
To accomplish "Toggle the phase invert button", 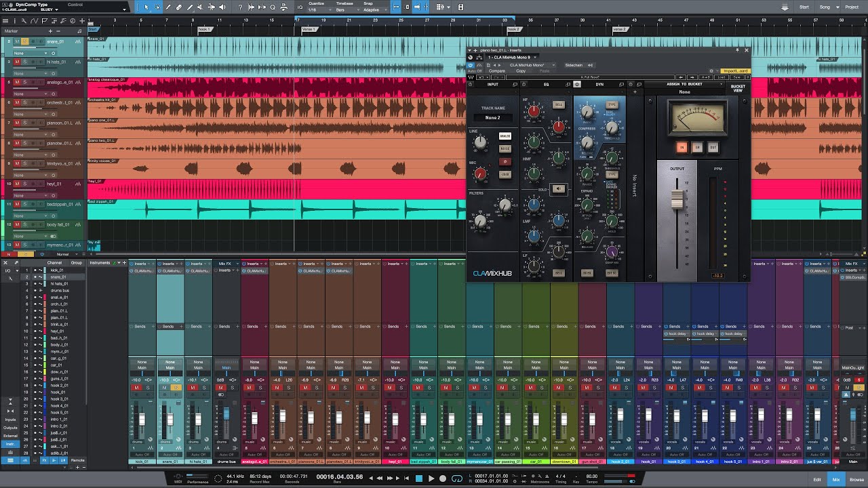I will click(505, 161).
